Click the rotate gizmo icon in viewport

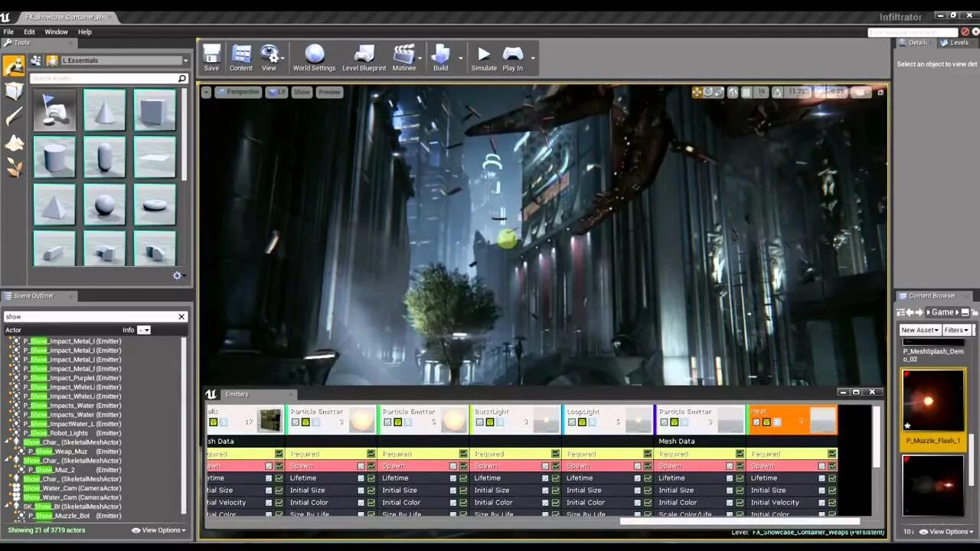point(708,92)
